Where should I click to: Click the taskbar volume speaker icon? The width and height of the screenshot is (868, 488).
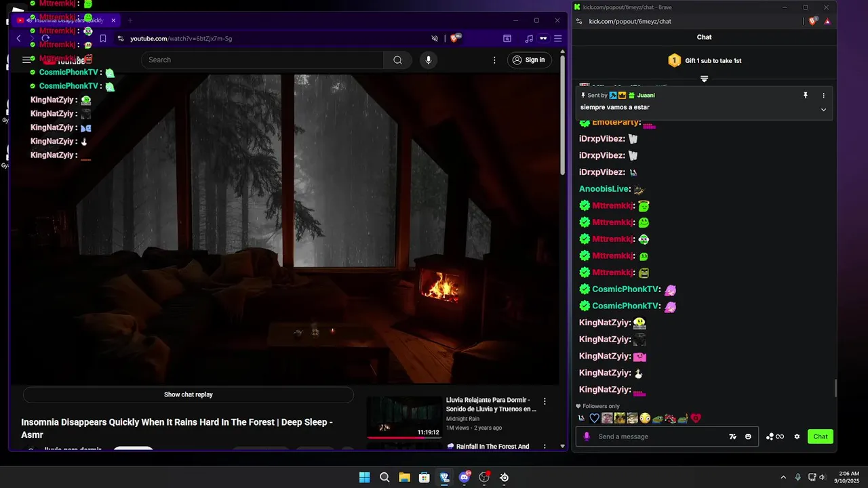point(822,477)
